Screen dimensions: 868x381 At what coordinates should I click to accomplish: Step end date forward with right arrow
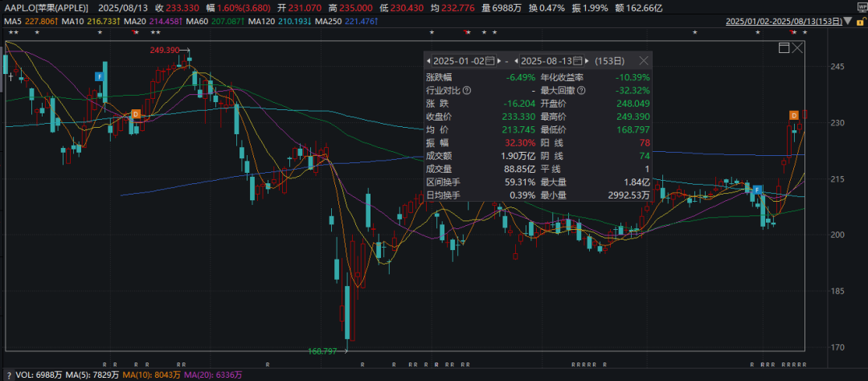point(588,61)
